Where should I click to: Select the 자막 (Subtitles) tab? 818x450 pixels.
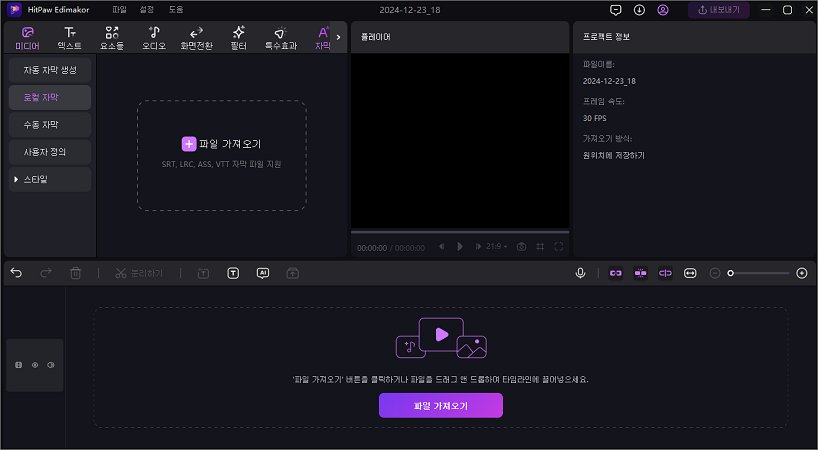pos(323,38)
